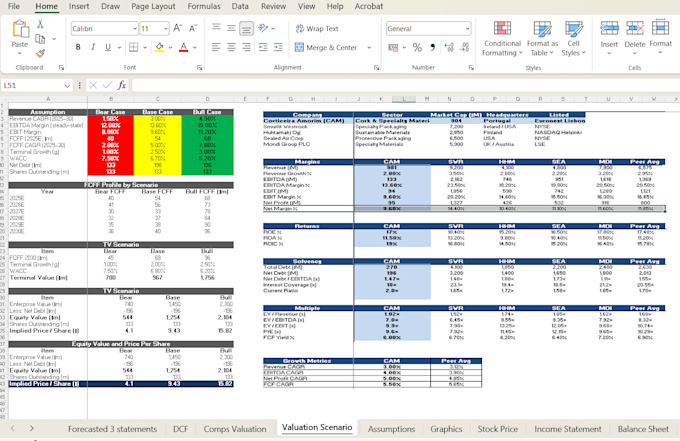Align text right

point(246,47)
